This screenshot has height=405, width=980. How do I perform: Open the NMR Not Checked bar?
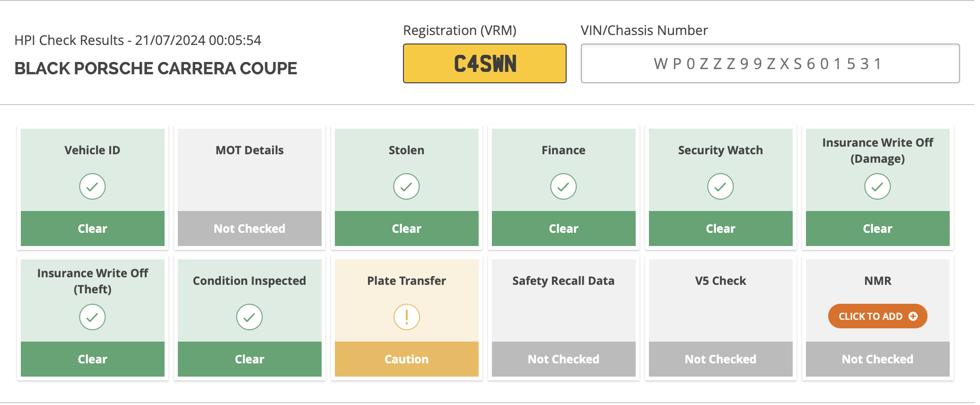pyautogui.click(x=878, y=359)
